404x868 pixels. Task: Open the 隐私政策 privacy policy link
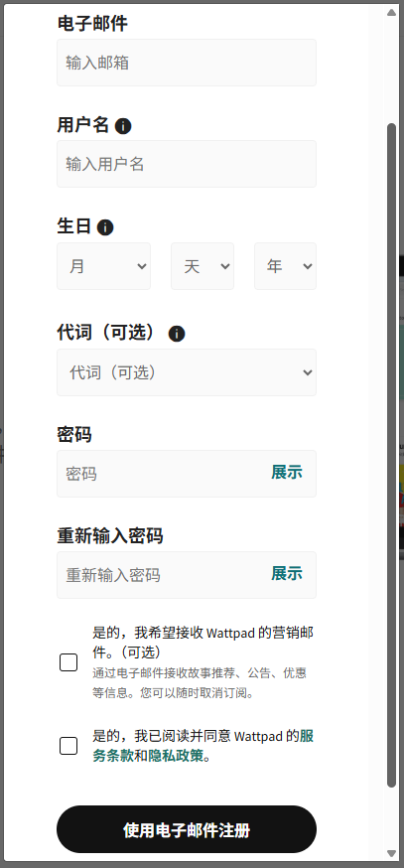pyautogui.click(x=176, y=756)
